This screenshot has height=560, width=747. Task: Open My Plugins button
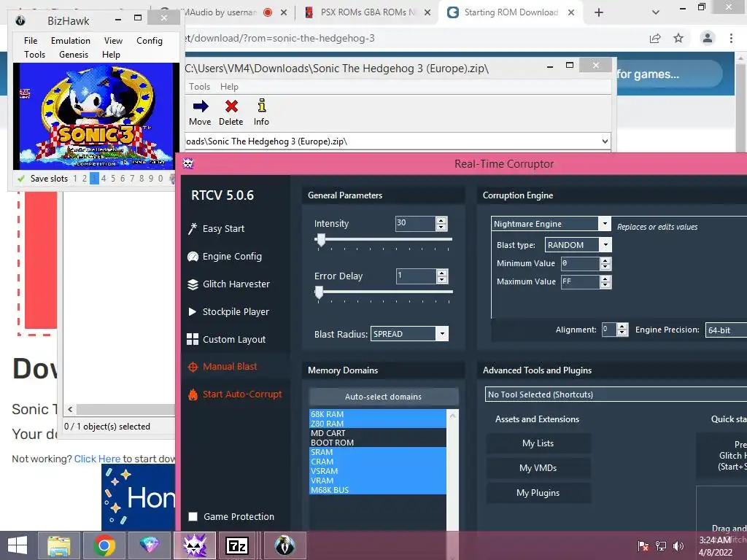(x=538, y=493)
